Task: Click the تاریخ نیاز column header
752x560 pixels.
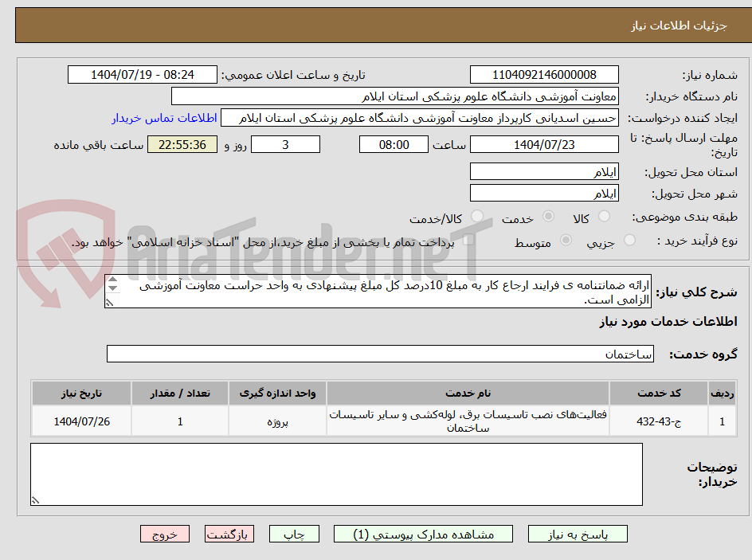Action: pyautogui.click(x=80, y=393)
